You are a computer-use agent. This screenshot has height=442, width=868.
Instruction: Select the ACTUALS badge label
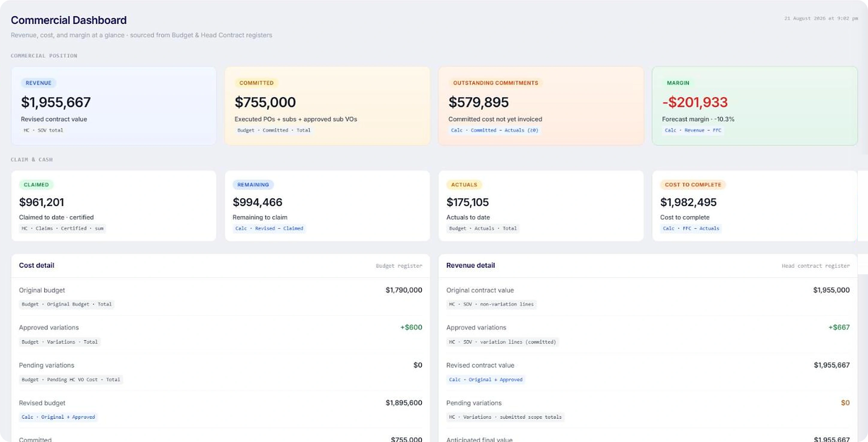[x=464, y=184]
